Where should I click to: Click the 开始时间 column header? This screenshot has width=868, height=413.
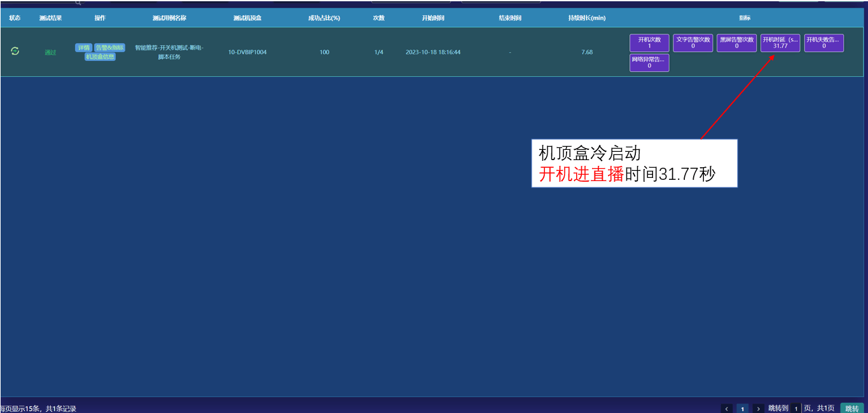[433, 18]
